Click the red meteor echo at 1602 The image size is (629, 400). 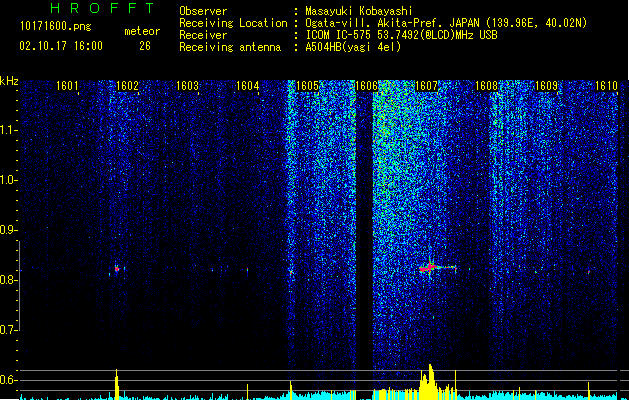[x=117, y=269]
